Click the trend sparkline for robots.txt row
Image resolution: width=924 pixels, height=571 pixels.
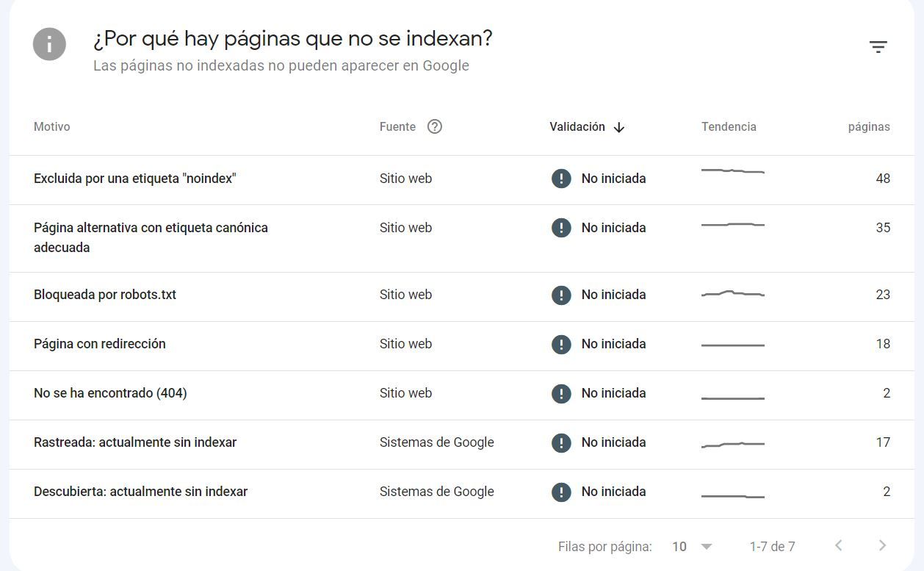pos(733,294)
